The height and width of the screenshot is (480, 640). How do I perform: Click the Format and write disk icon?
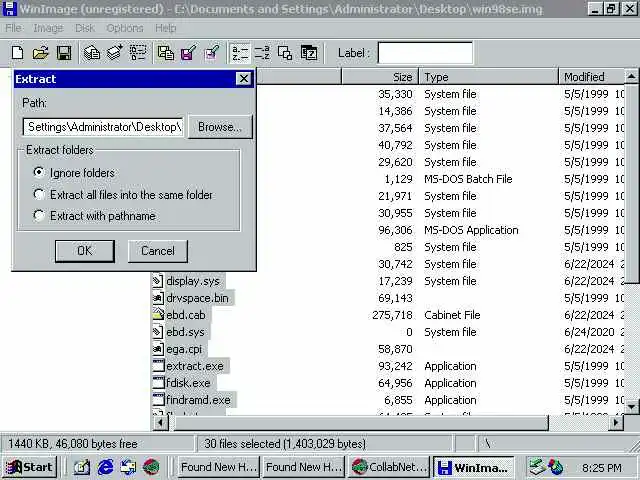click(x=212, y=53)
